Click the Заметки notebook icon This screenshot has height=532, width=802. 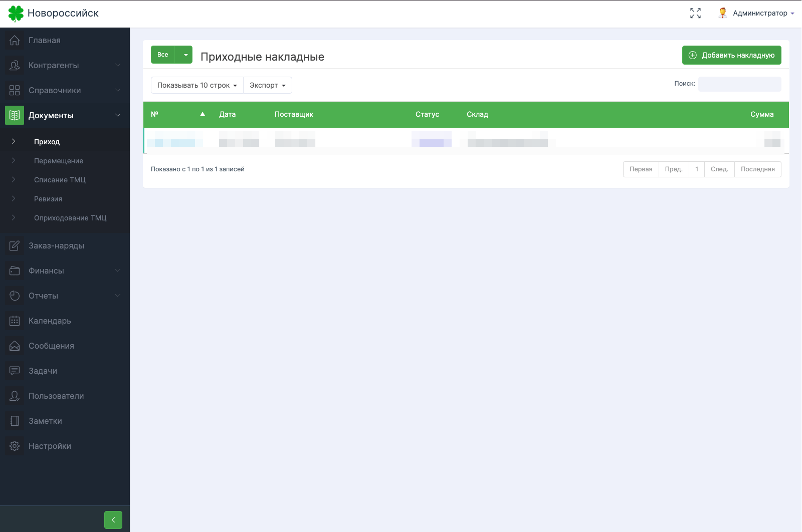tap(15, 421)
